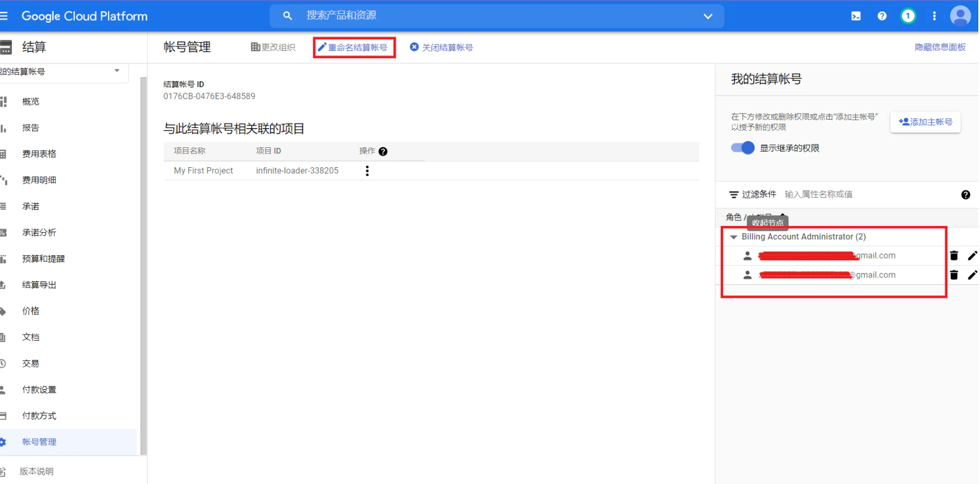Click 隐藏信息面板 link
980x484 pixels.
click(940, 48)
